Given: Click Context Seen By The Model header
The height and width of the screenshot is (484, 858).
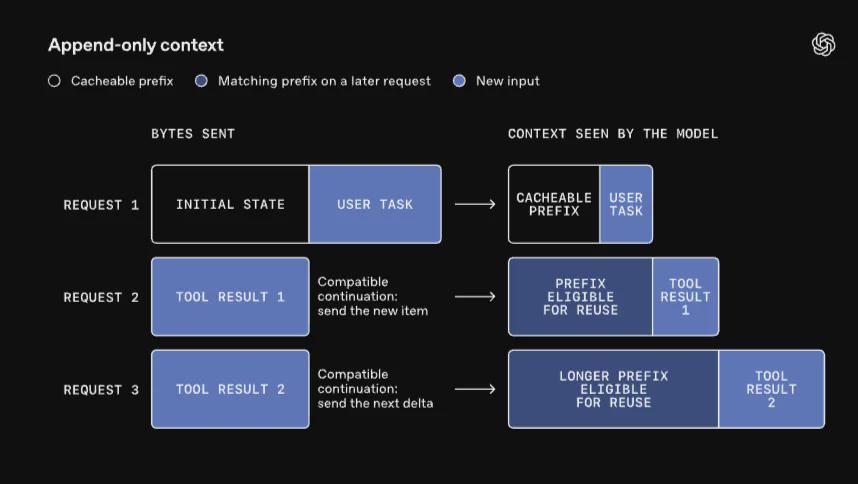Looking at the screenshot, I should point(613,133).
